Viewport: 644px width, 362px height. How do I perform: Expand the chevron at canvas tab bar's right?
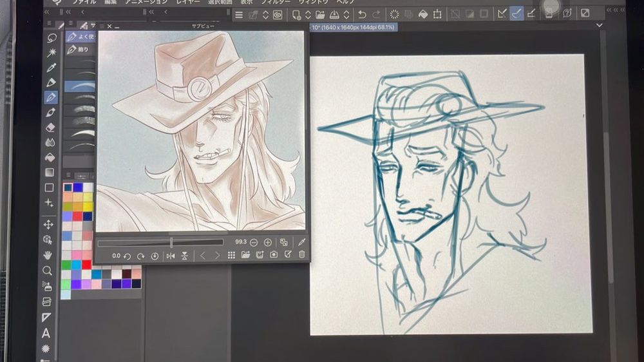coord(600,25)
